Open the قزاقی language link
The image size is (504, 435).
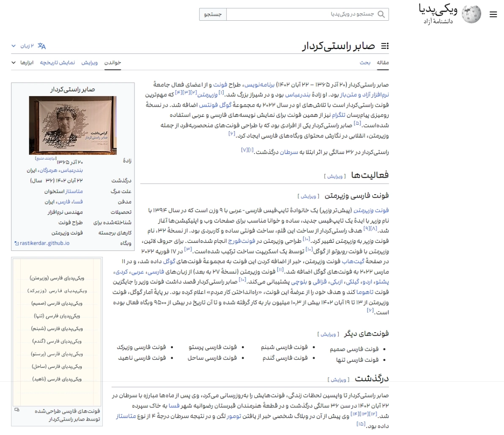[x=320, y=282]
